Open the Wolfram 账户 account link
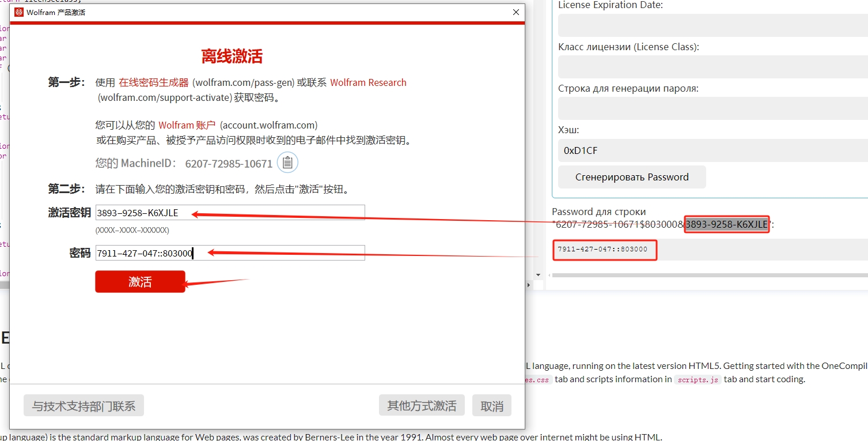 (187, 125)
